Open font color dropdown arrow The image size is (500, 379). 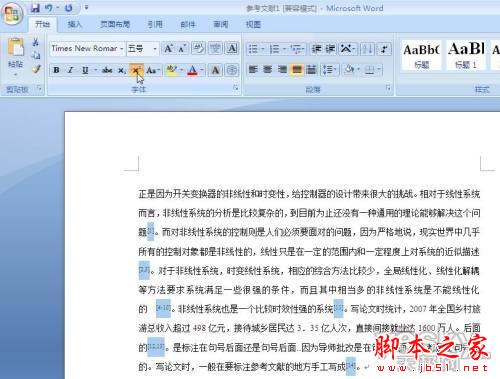pos(202,70)
